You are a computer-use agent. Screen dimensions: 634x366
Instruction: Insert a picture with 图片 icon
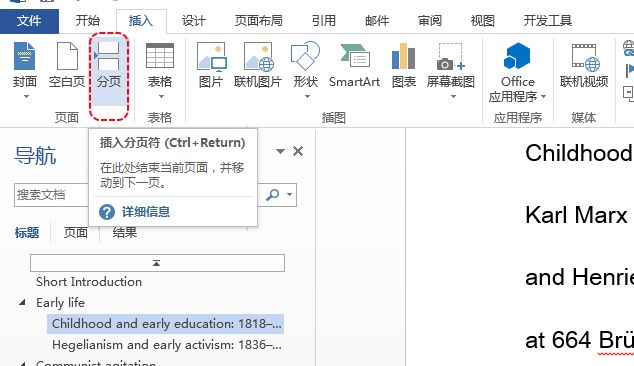(211, 65)
